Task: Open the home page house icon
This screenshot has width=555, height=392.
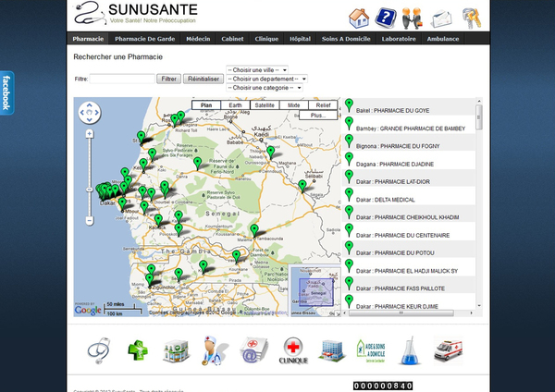Action: pyautogui.click(x=359, y=18)
